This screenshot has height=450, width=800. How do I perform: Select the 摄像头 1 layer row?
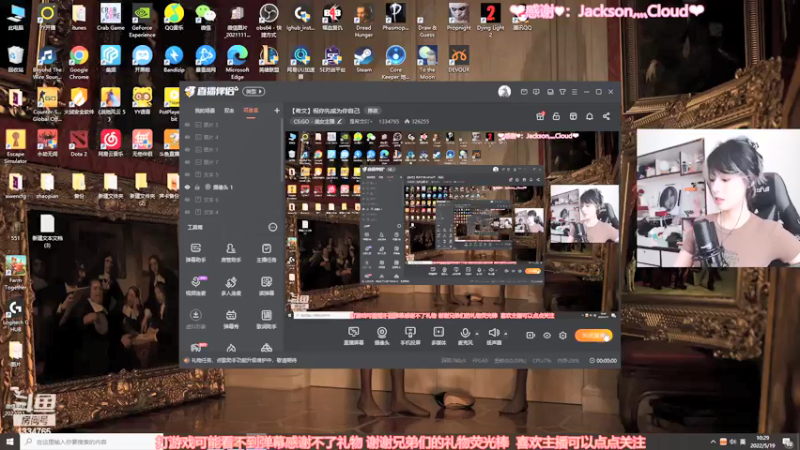(x=231, y=187)
